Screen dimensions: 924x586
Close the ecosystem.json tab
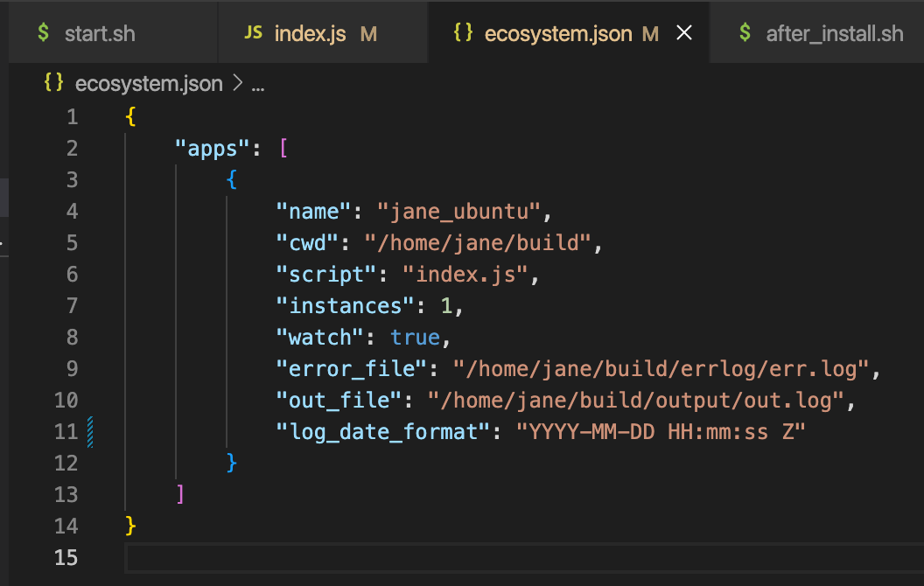click(684, 33)
